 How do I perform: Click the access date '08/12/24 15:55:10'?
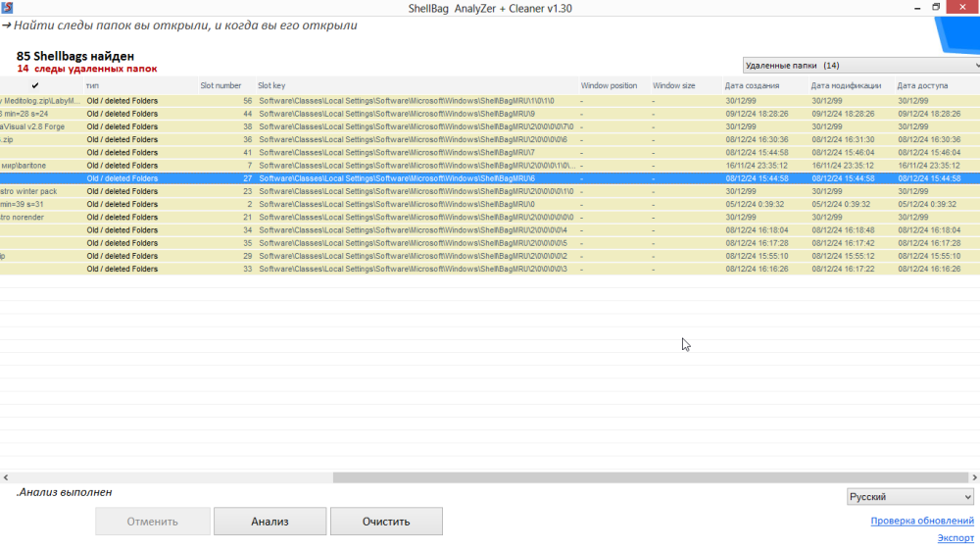tap(929, 256)
